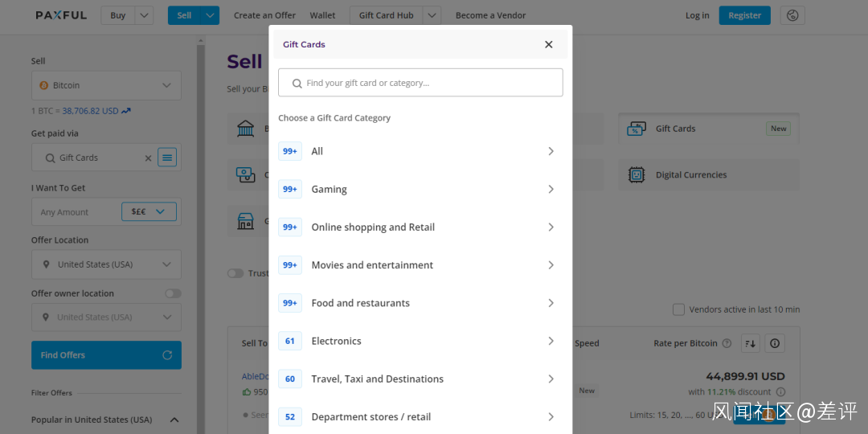868x434 pixels.
Task: Click the BTC price trend arrow icon
Action: coord(126,111)
